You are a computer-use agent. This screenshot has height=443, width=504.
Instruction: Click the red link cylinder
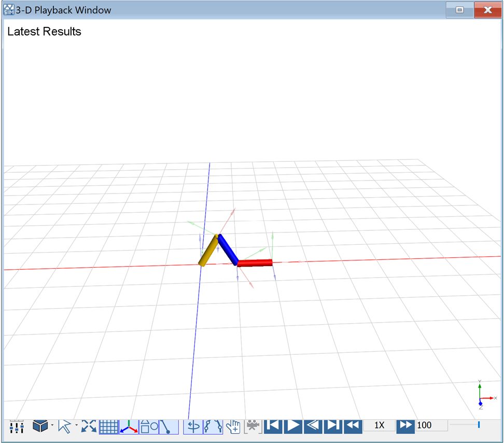click(255, 263)
